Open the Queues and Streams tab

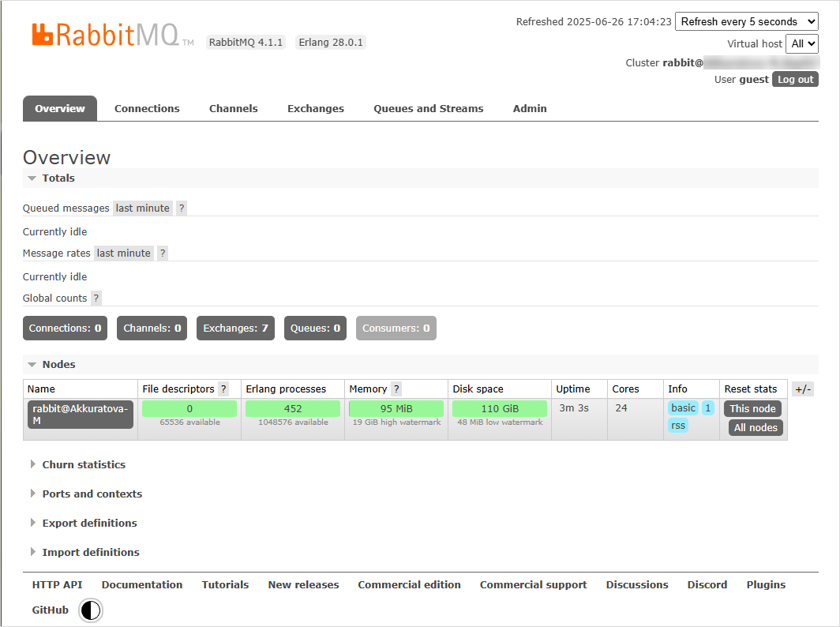428,109
